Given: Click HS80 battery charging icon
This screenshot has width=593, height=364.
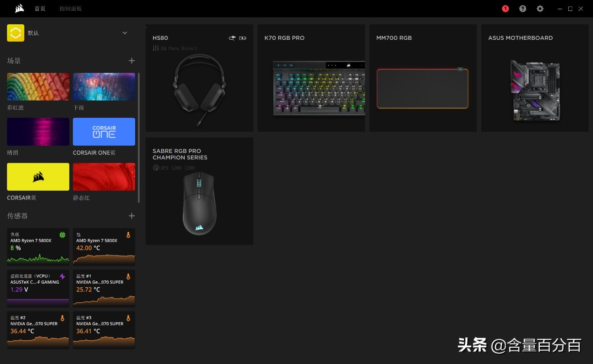Looking at the screenshot, I should tap(243, 38).
